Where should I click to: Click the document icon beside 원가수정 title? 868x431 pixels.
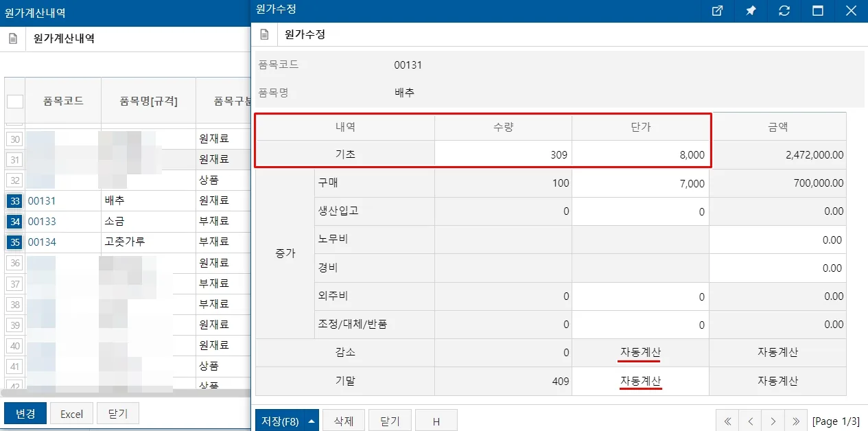(264, 34)
